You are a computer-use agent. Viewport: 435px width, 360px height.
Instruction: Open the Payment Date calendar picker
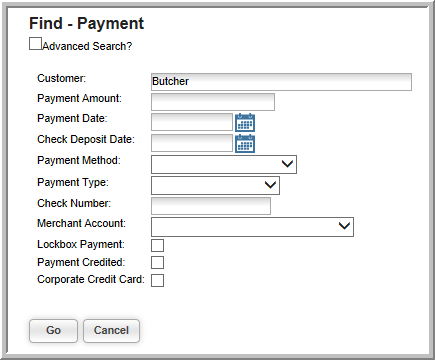coord(245,122)
